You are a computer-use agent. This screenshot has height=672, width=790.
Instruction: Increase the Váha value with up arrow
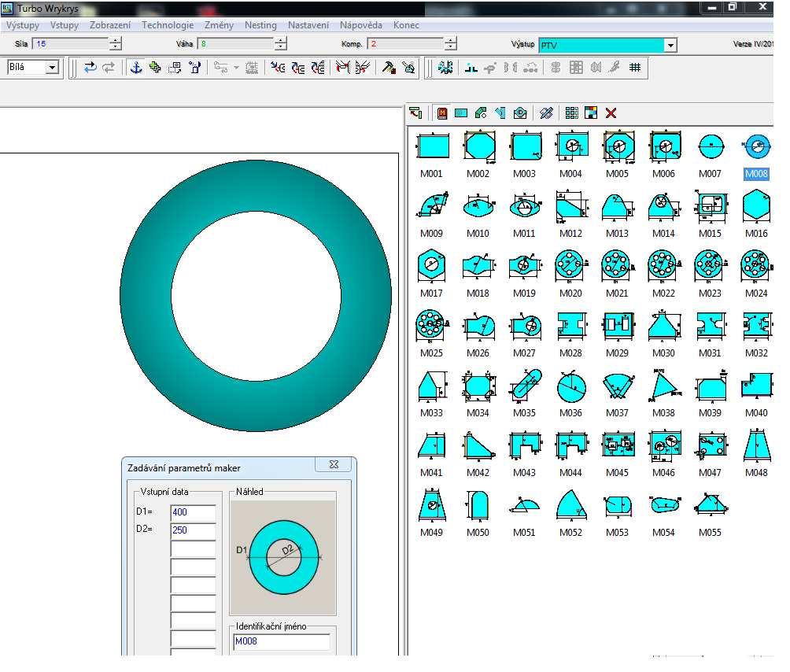281,41
